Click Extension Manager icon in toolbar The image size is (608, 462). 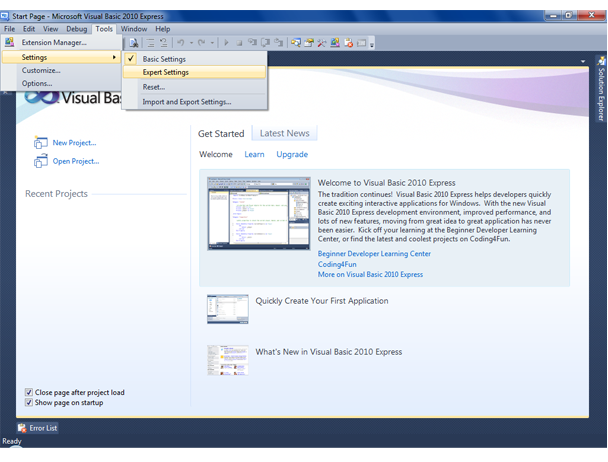pyautogui.click(x=335, y=43)
